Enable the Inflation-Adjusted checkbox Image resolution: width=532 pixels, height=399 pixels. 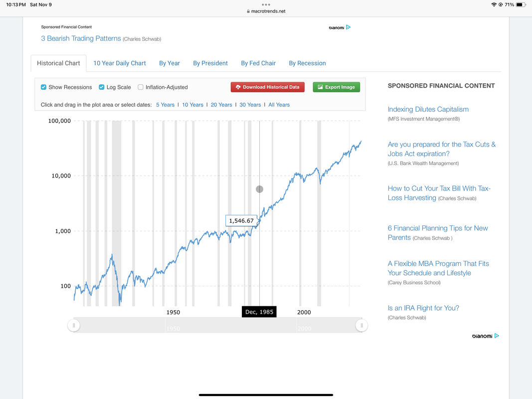(141, 87)
